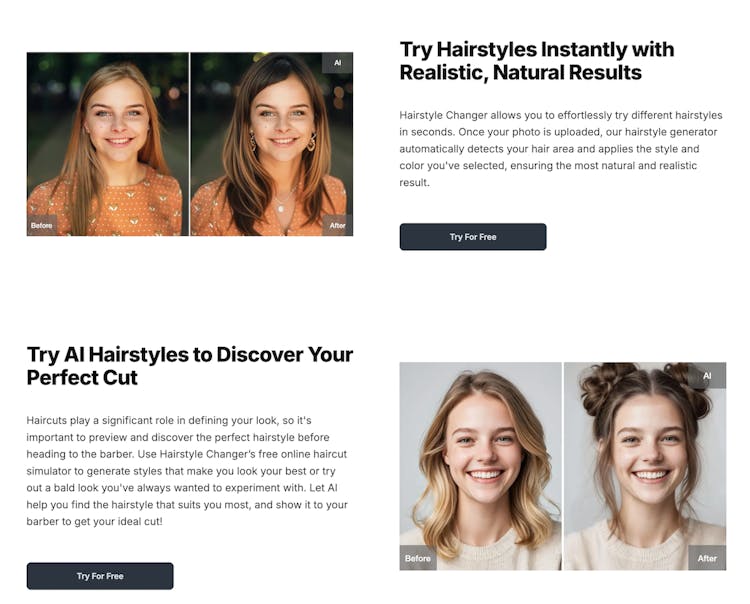This screenshot has width=750, height=604.
Task: Open the wavy blonde bob Before photo
Action: (480, 466)
